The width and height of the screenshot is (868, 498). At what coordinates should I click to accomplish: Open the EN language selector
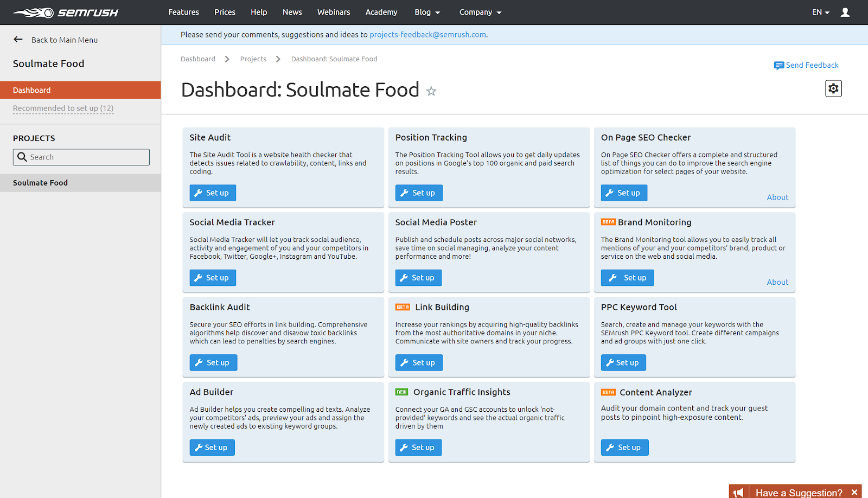pos(821,12)
